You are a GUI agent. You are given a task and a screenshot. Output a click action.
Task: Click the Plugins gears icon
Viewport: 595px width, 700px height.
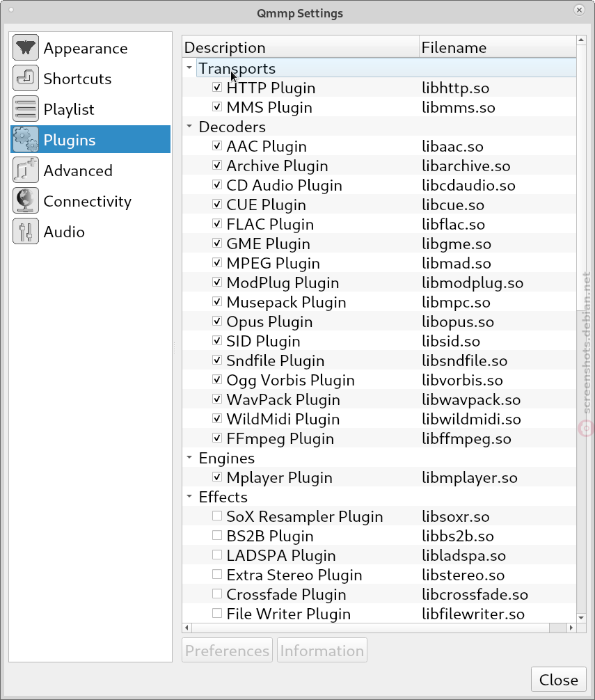pos(26,139)
